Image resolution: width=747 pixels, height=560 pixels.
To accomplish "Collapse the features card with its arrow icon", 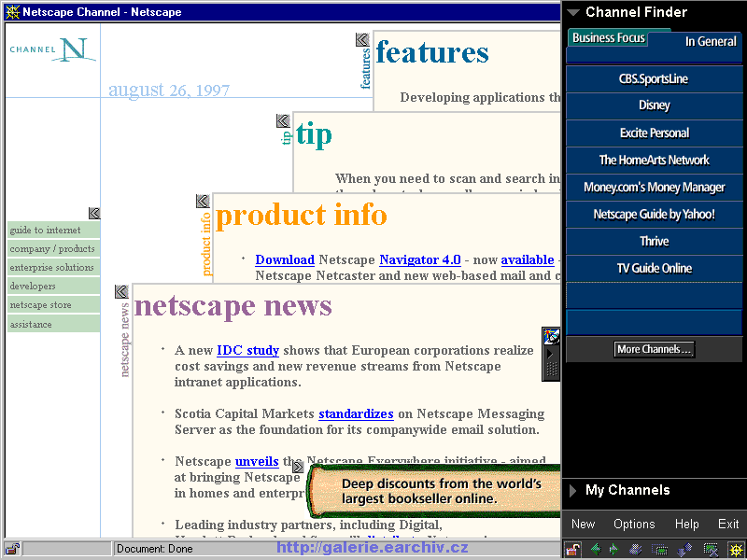I will 362,40.
